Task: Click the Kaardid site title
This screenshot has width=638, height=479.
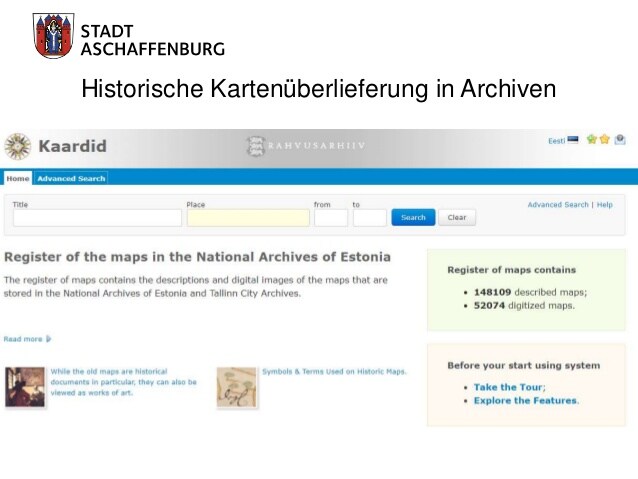Action: tap(72, 146)
